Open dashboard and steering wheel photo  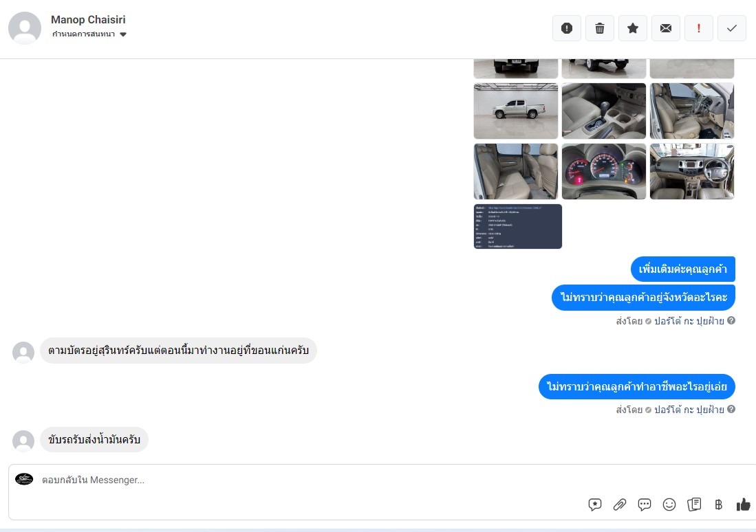[x=692, y=171]
